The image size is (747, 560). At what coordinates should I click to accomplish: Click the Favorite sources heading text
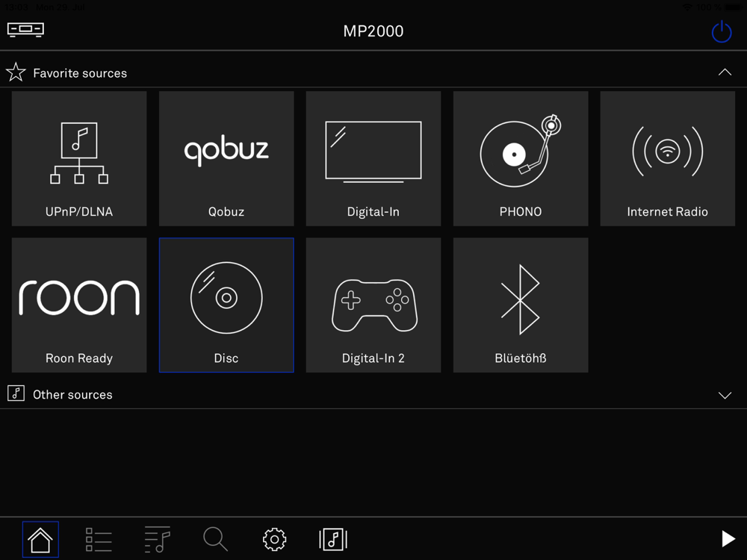pos(80,73)
